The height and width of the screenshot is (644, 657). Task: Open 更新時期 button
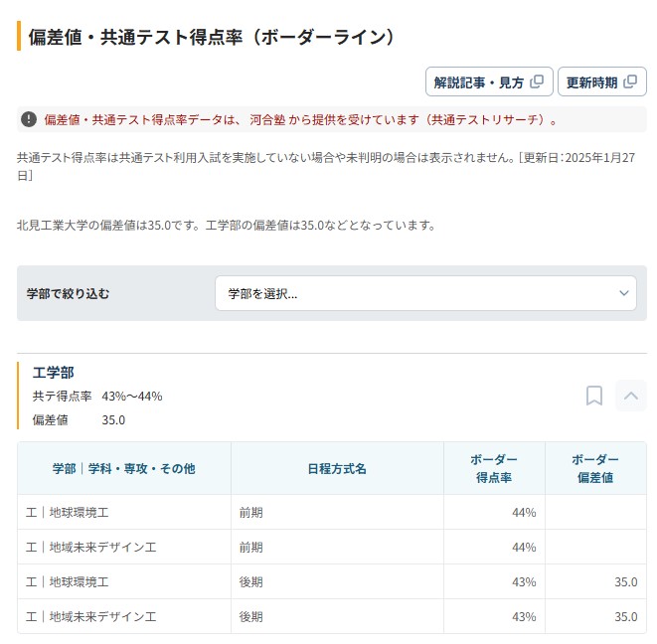tap(602, 81)
